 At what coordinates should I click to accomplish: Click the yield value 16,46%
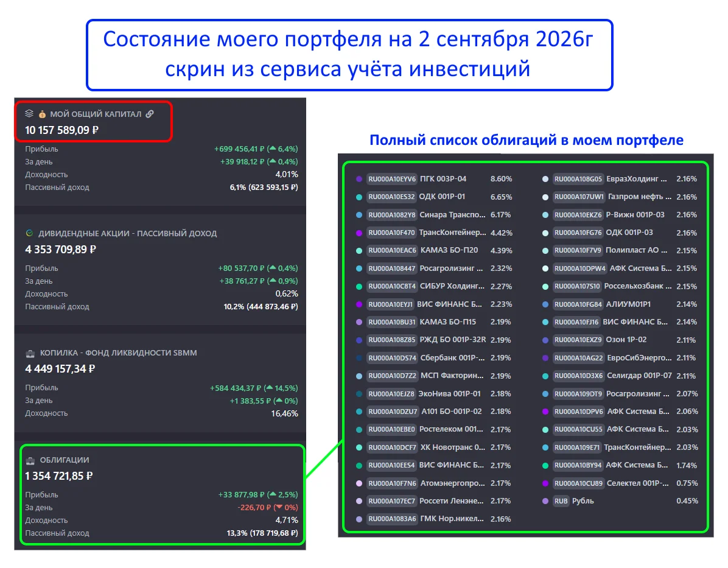click(285, 413)
